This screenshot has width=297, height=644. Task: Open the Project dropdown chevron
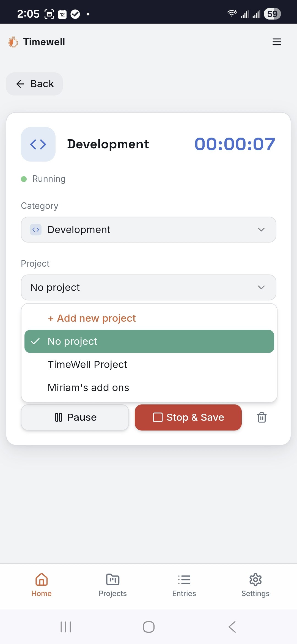tap(261, 287)
